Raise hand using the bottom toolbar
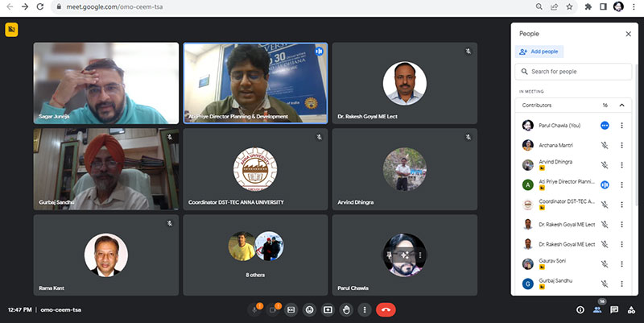 coord(346,309)
